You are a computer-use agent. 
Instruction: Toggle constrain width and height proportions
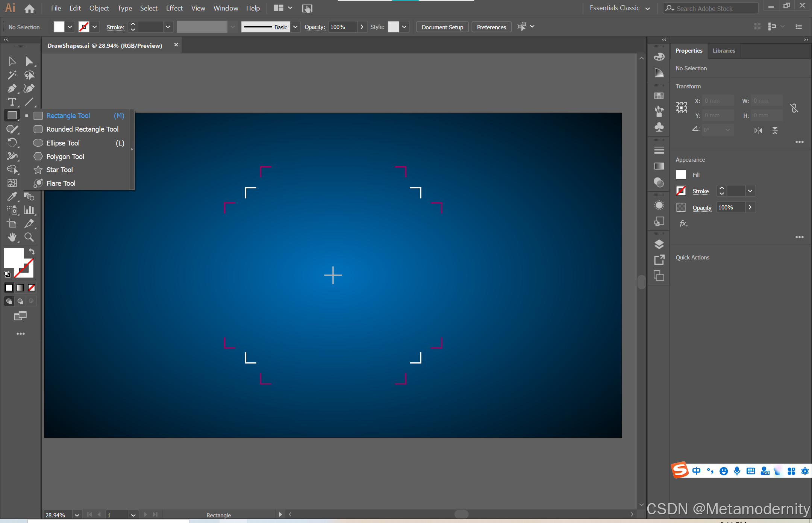tap(794, 108)
